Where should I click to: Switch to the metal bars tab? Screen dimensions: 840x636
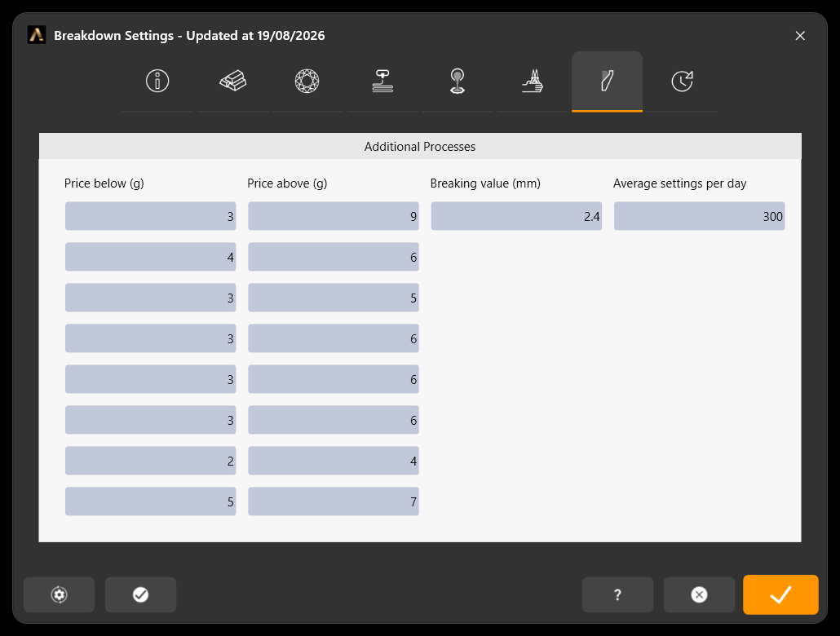[x=232, y=82]
